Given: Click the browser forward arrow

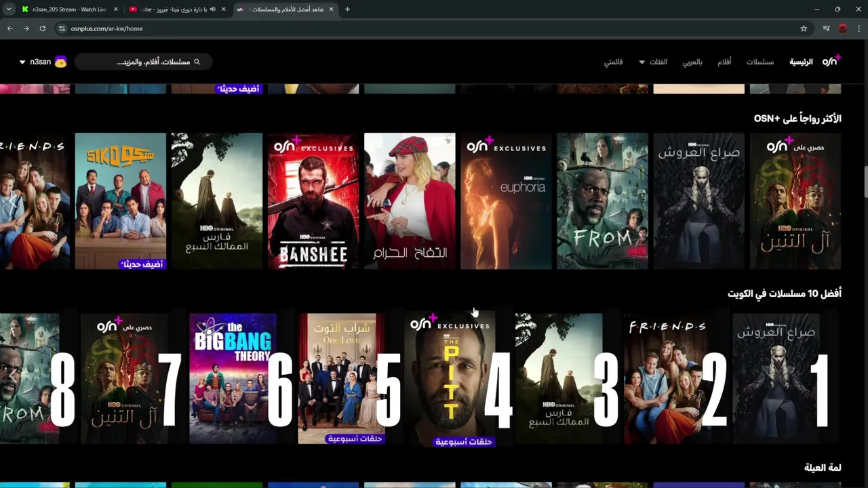Looking at the screenshot, I should [26, 28].
